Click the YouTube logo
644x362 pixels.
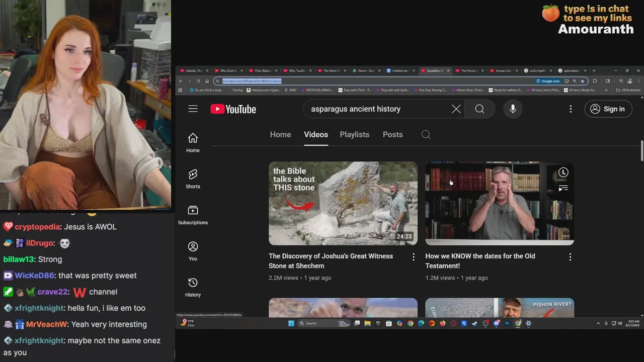tap(233, 109)
